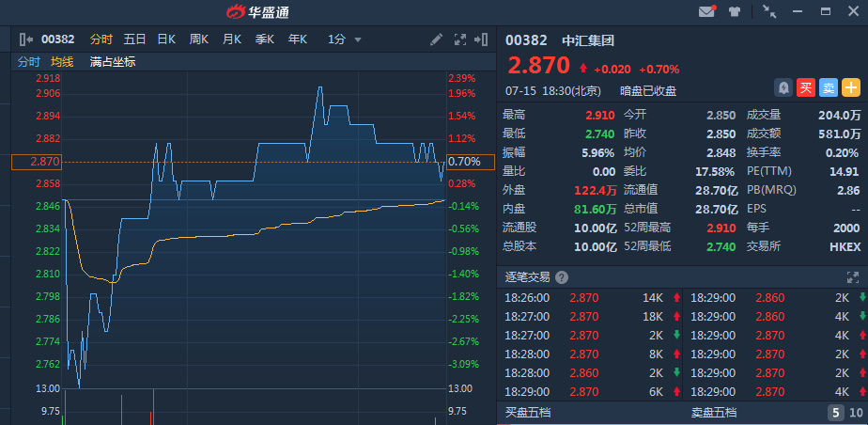This screenshot has width=868, height=425.
Task: Open the 1-minute period dropdown arrow
Action: (358, 39)
